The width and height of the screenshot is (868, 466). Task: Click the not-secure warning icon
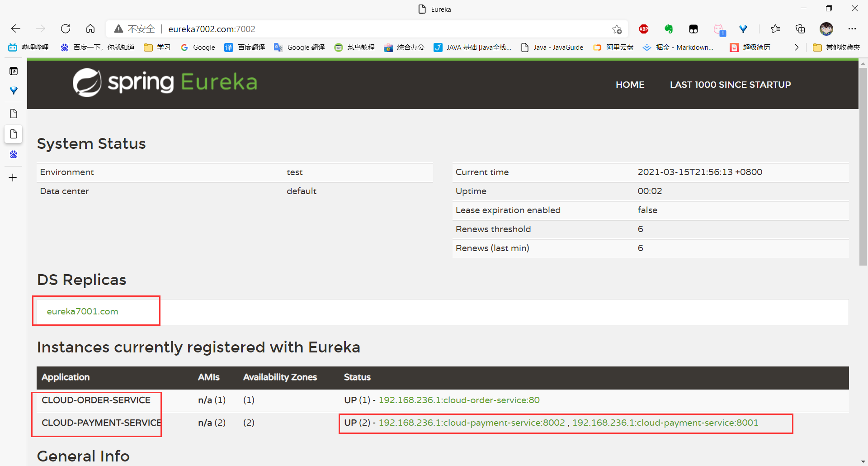pos(119,29)
